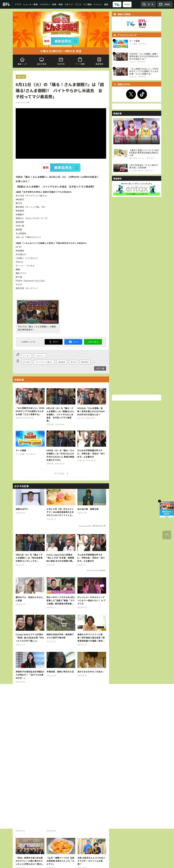This screenshot has height=868, width=174.
Task: Open 満天☆青空レストラン 8月19日放送 article
Action: (x=136, y=154)
